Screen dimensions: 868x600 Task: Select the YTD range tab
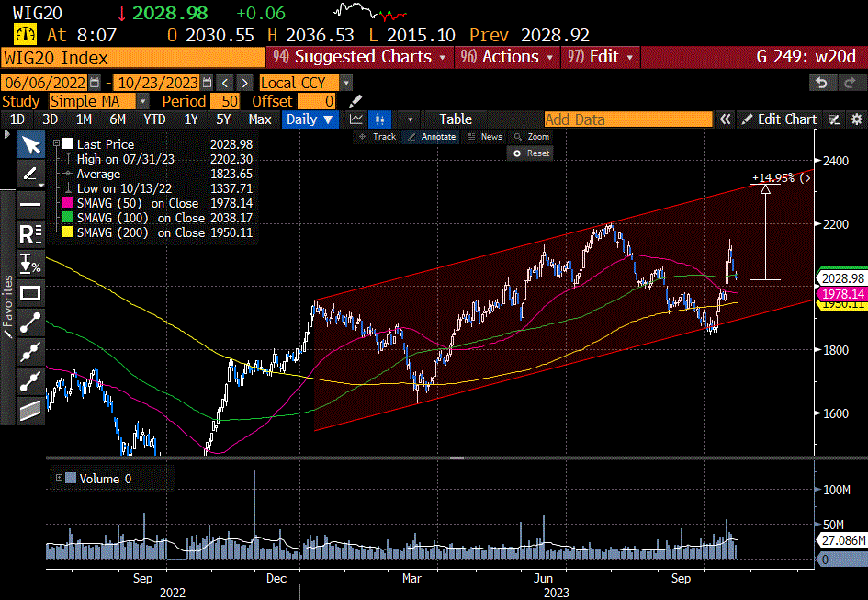154,119
